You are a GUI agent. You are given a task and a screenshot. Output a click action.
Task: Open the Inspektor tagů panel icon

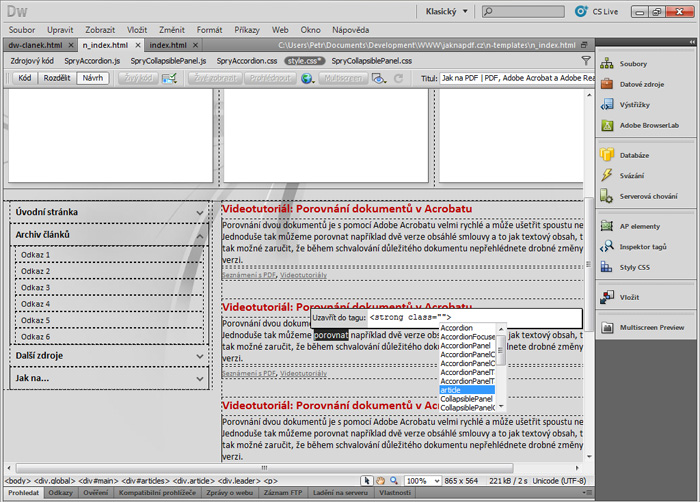pyautogui.click(x=607, y=247)
